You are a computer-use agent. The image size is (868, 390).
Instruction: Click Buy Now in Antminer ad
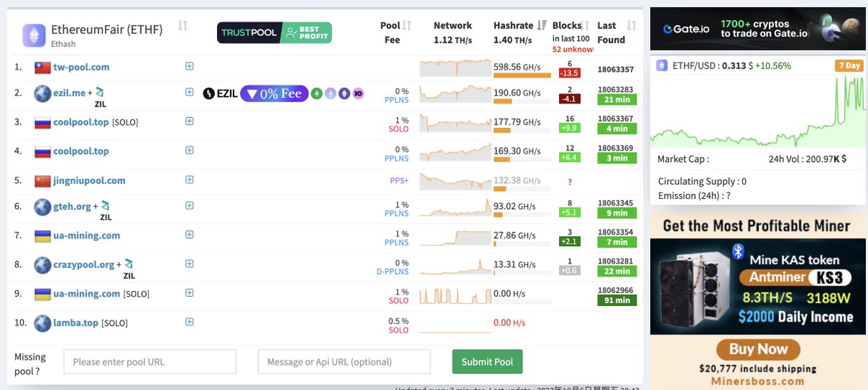[758, 349]
